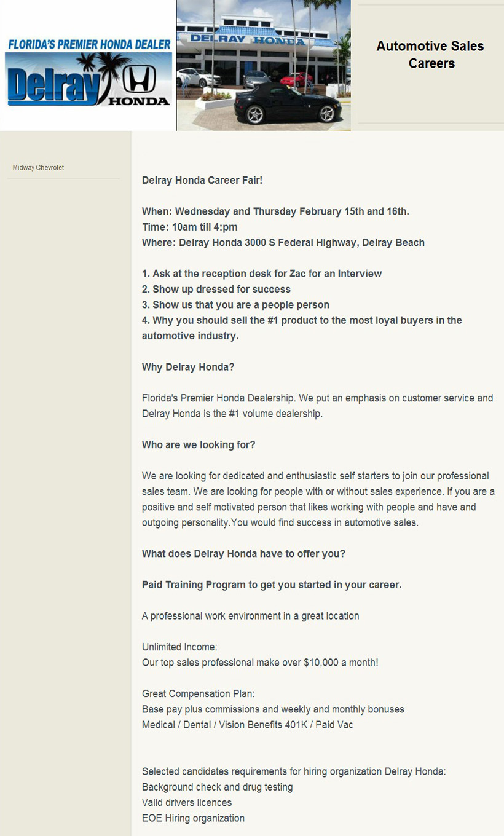Click the red car in the dealership photo
Image resolution: width=504 pixels, height=836 pixels.
click(x=296, y=79)
